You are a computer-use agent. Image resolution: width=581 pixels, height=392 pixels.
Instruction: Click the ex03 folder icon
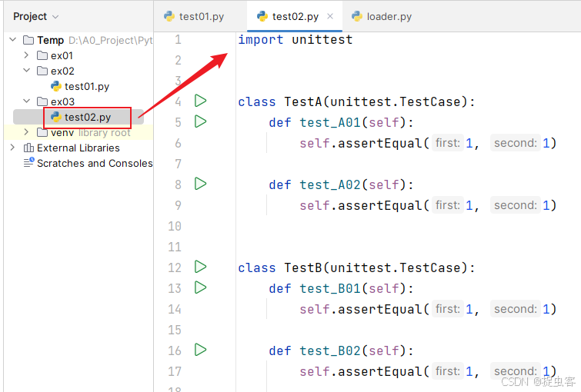point(42,101)
